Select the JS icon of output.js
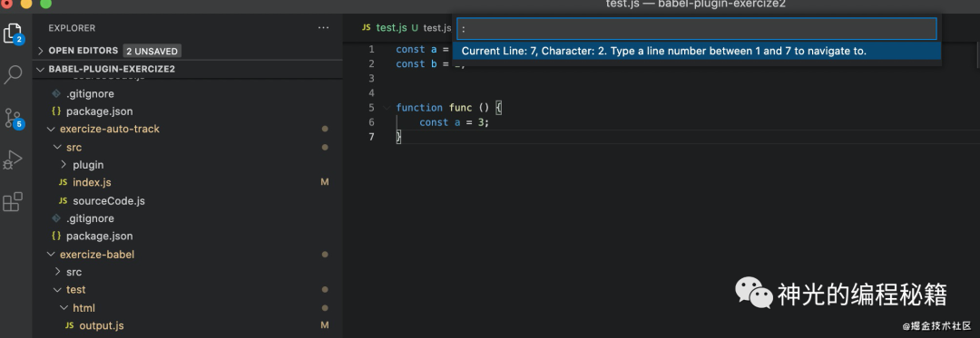Image resolution: width=980 pixels, height=338 pixels. click(69, 325)
